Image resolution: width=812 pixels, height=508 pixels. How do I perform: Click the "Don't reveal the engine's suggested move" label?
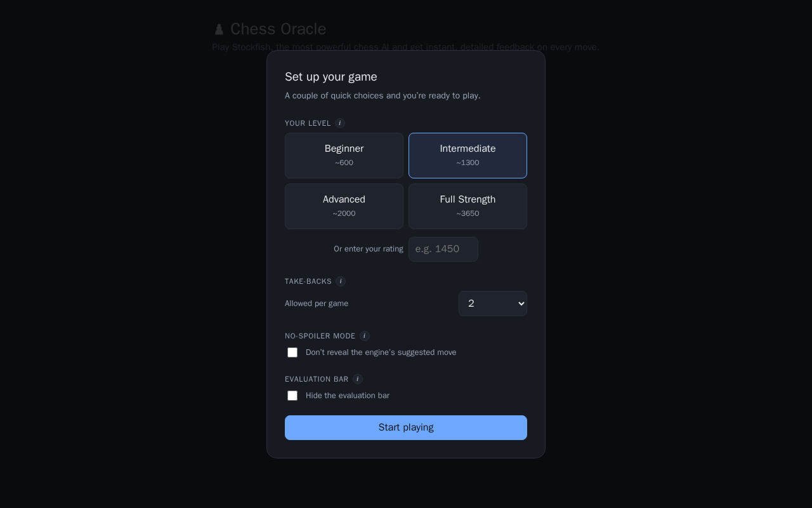coord(381,352)
